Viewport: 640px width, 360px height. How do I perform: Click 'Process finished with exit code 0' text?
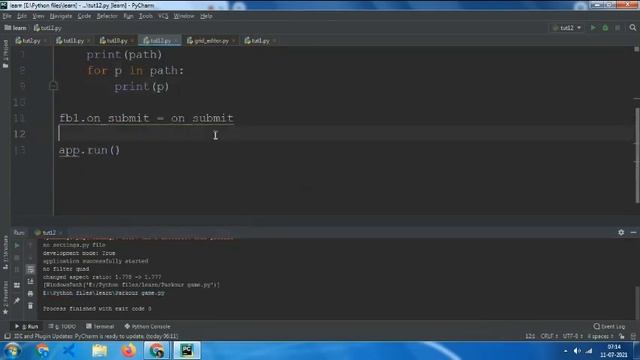pyautogui.click(x=97, y=309)
